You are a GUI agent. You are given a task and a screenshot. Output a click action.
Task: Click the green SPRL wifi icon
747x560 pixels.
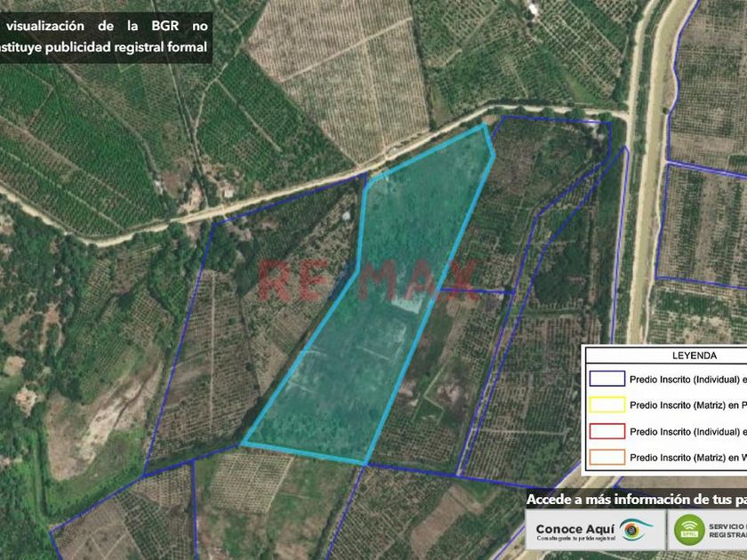[x=689, y=530]
